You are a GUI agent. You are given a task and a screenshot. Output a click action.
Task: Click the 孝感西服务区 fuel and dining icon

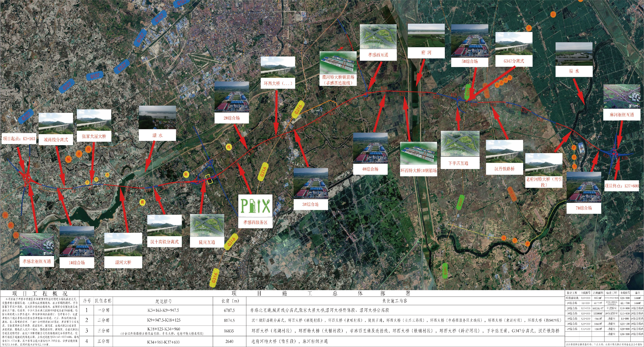255,205
